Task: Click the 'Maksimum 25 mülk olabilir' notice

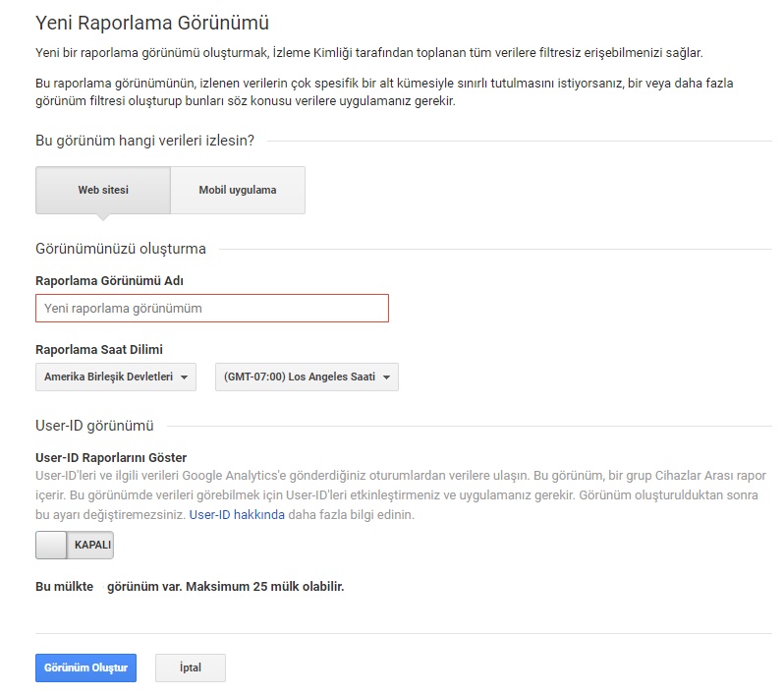Action: [226, 587]
